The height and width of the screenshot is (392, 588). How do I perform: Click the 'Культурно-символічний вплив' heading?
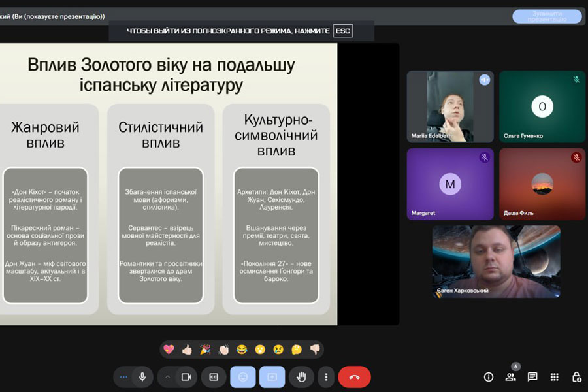tap(276, 135)
